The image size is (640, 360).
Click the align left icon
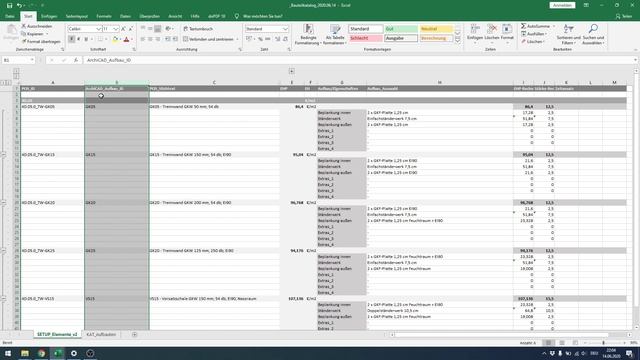tap(143, 39)
